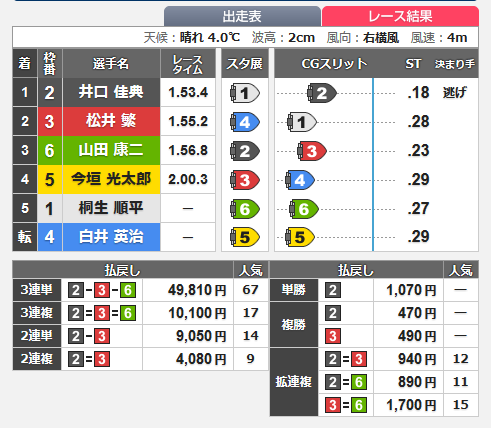The width and height of the screenshot is (491, 428).
Task: Click race time 1.53.4
Action: [x=188, y=92]
